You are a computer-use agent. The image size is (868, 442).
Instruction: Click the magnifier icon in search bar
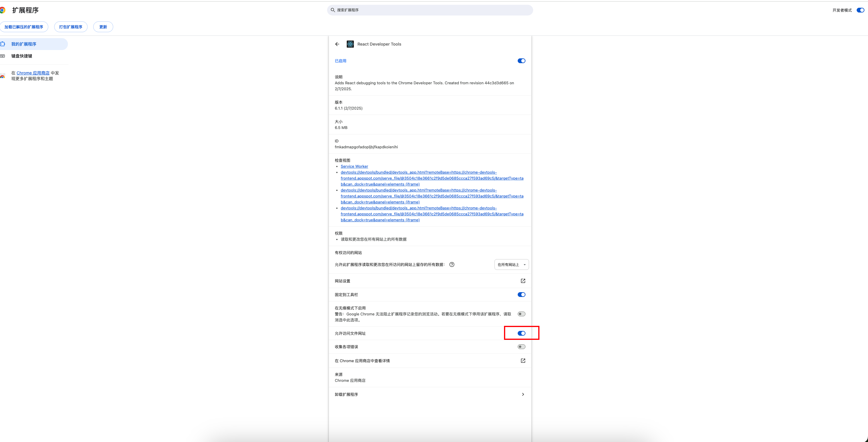[333, 10]
